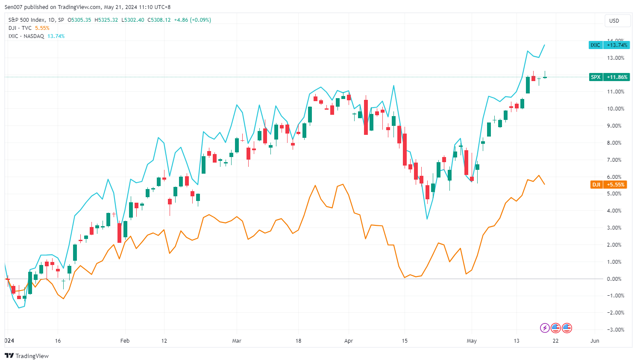Click the IXIC +13.74% price label
Viewport: 637px width, 364px height.
point(609,45)
